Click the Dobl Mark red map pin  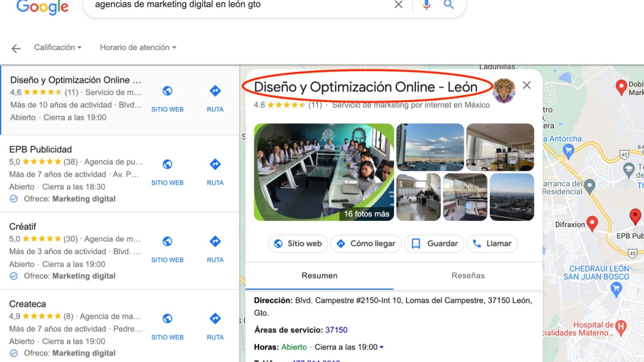621,87
